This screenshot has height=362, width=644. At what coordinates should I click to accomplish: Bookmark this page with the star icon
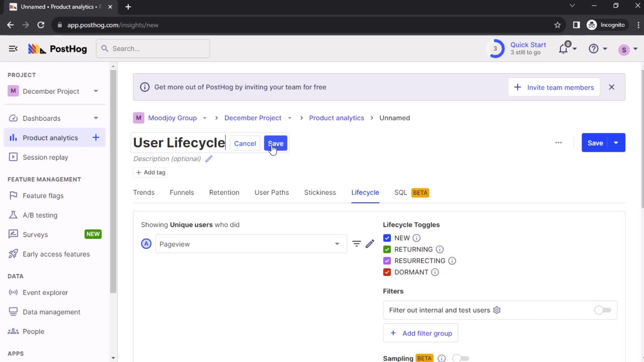pos(557,25)
